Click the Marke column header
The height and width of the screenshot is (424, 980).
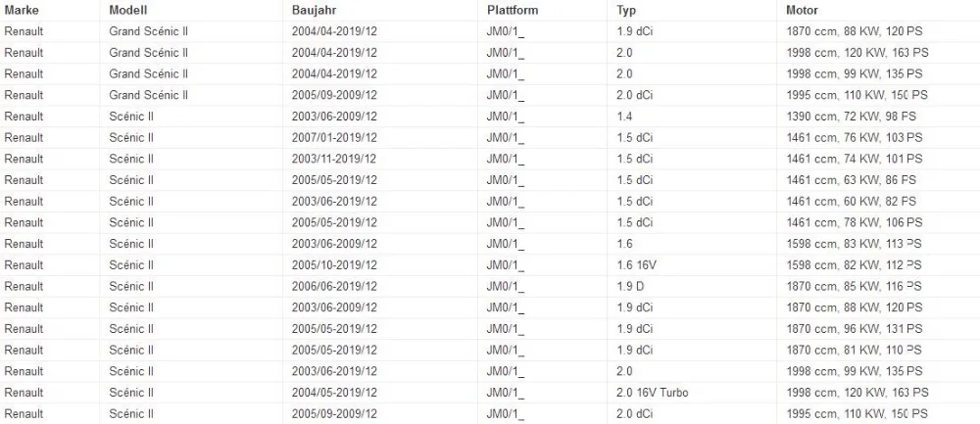coord(22,11)
